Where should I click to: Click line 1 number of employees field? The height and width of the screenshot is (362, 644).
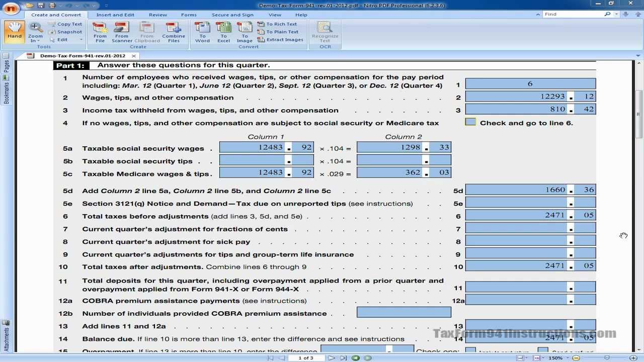click(530, 84)
